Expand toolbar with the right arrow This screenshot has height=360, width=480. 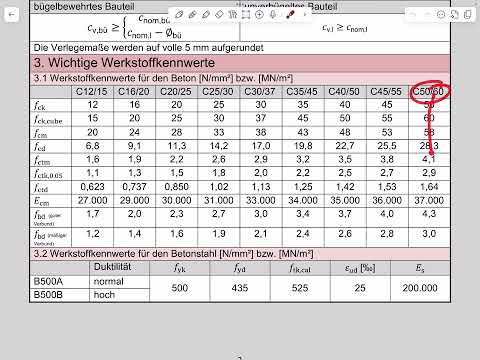pyautogui.click(x=304, y=15)
